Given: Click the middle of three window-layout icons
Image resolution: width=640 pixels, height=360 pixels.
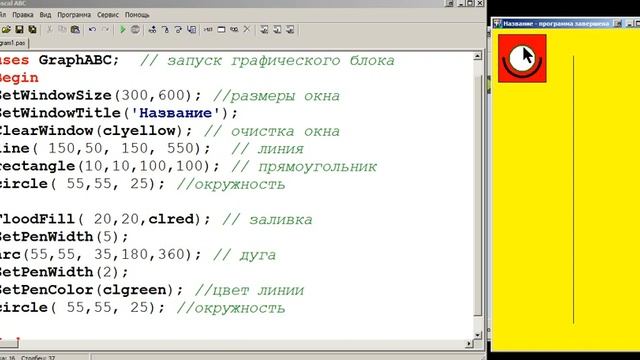Looking at the screenshot, I should (277, 30).
